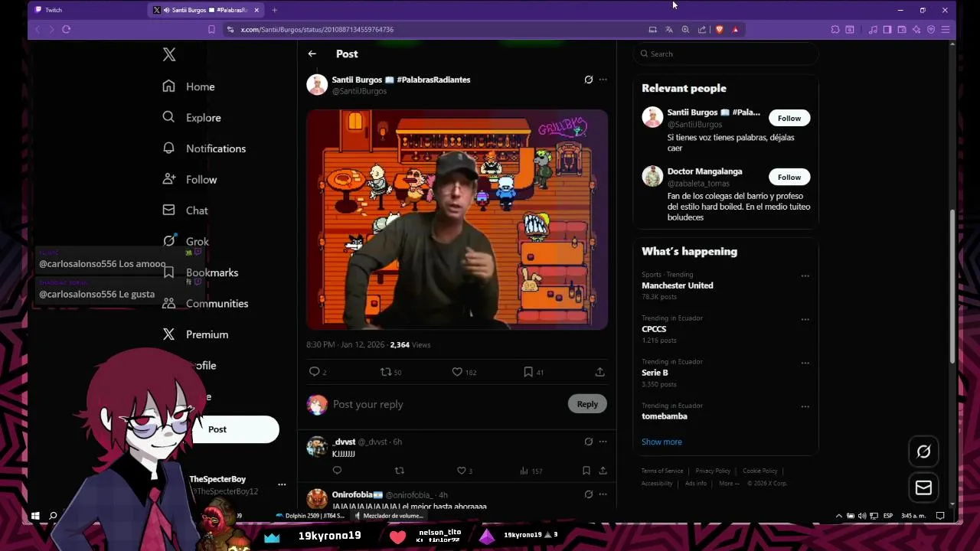Reload the page in the browser

pyautogui.click(x=66, y=29)
